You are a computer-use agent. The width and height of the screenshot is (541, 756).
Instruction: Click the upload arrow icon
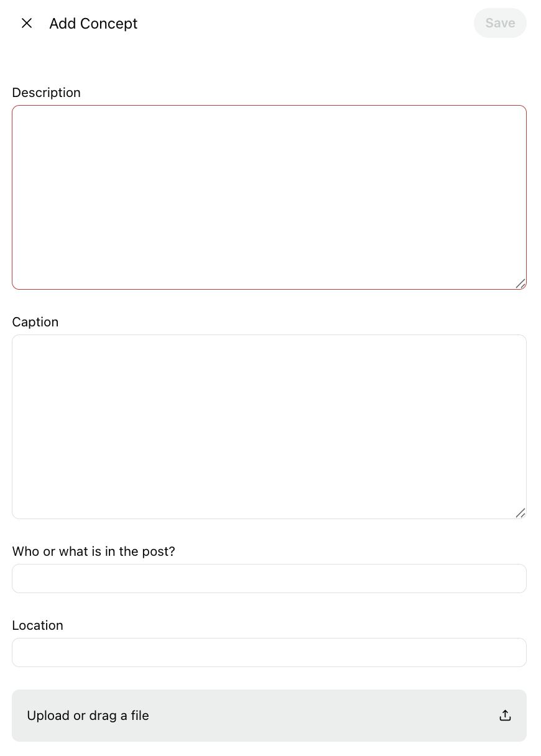[x=505, y=715]
